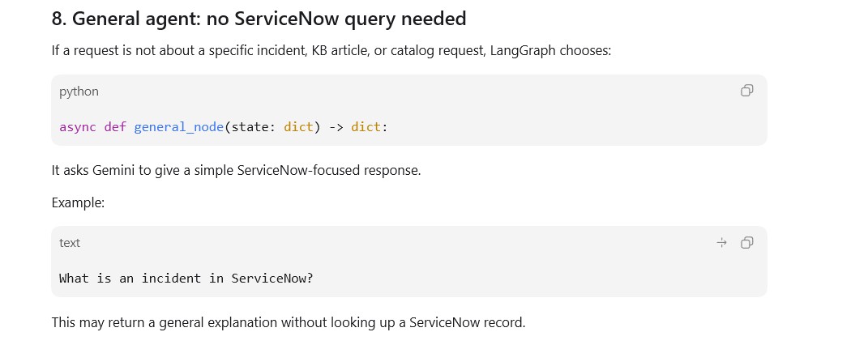
Task: Click 'ServiceNow-focused response' text
Action: [329, 170]
